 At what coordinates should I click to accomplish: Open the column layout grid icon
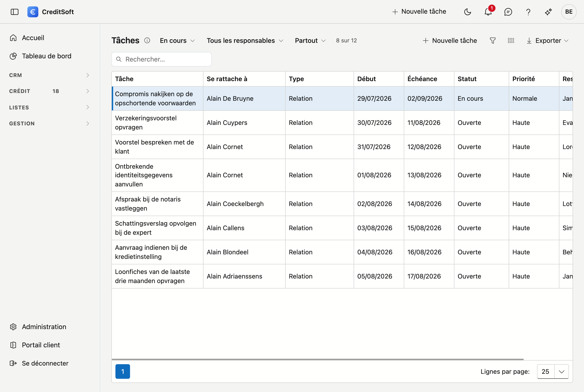tap(511, 41)
